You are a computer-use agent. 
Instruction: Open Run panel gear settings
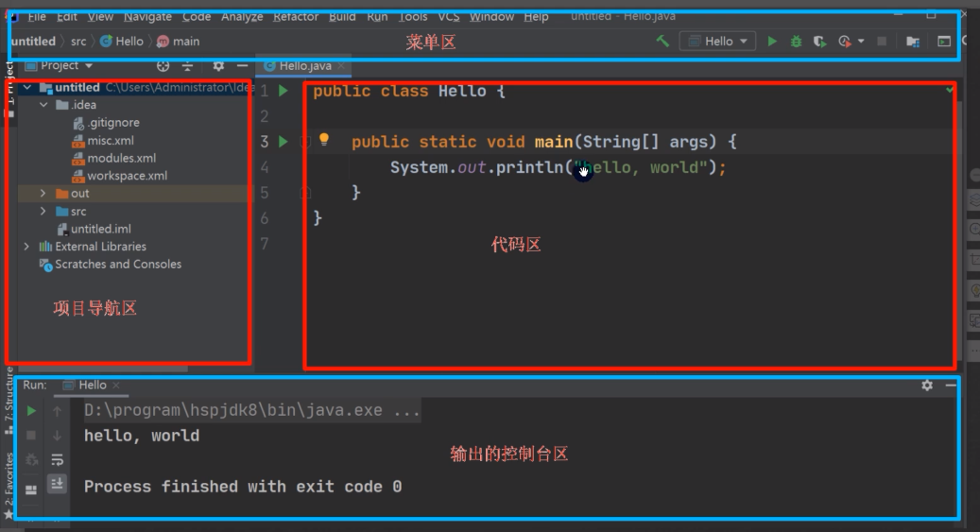[x=927, y=386]
